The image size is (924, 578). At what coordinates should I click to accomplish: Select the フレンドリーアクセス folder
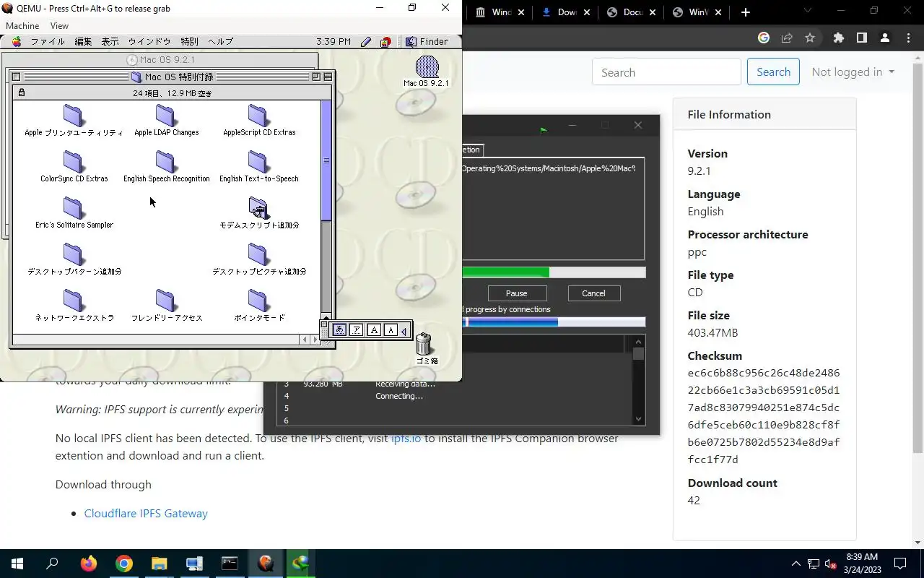point(166,306)
